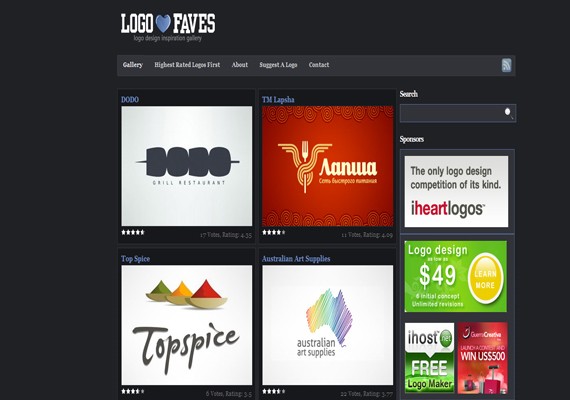Click the search magnifier icon

click(509, 113)
